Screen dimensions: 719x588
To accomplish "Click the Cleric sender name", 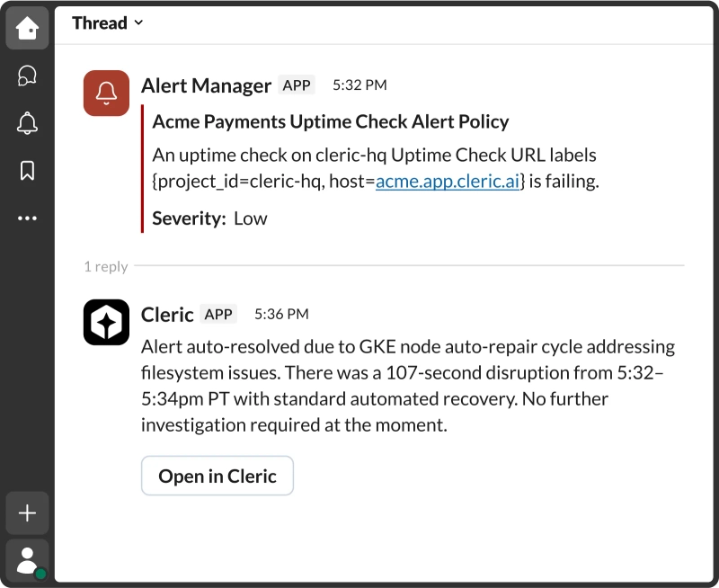I will pos(167,314).
